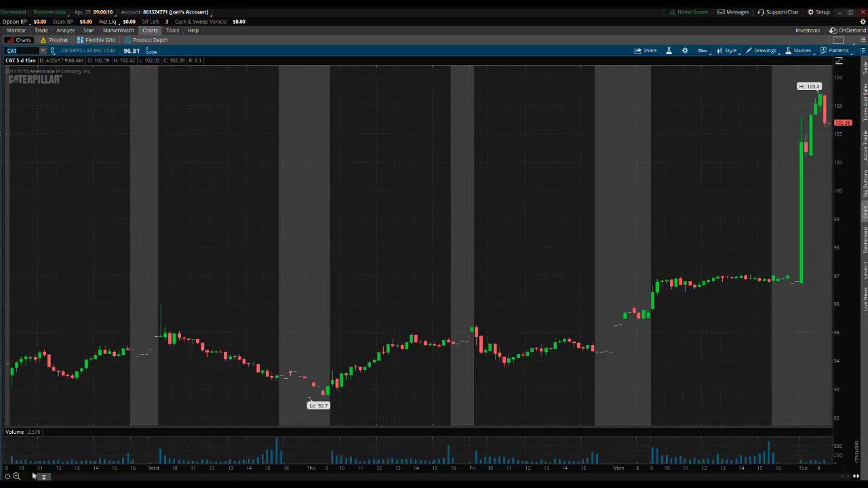
Task: Click the gear icon below Setup
Action: point(863,22)
